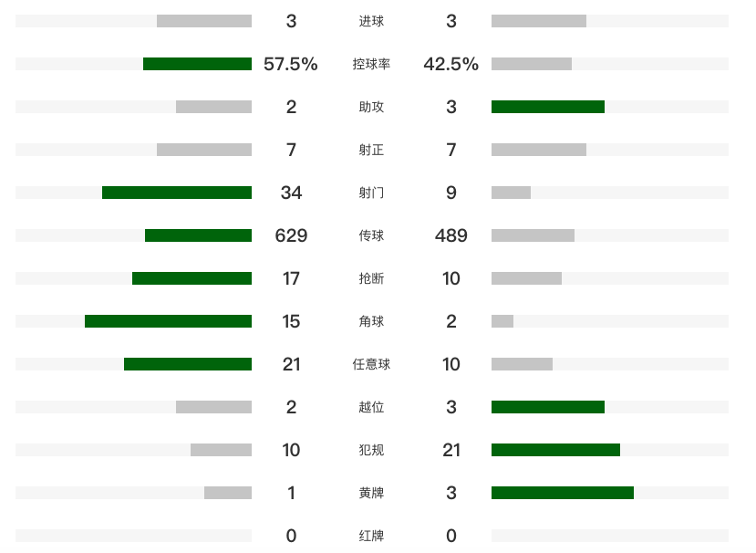
Task: Click the green 任意球 bar showing 21
Action: 188,364
